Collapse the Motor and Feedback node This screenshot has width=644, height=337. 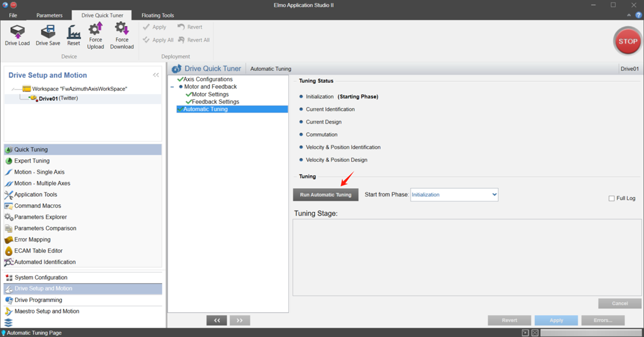(x=172, y=87)
